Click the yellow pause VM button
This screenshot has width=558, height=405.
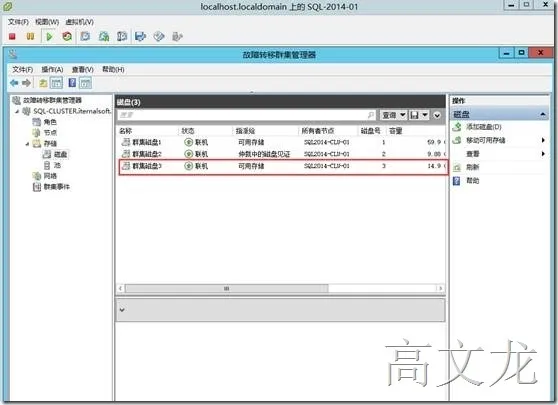[31, 36]
